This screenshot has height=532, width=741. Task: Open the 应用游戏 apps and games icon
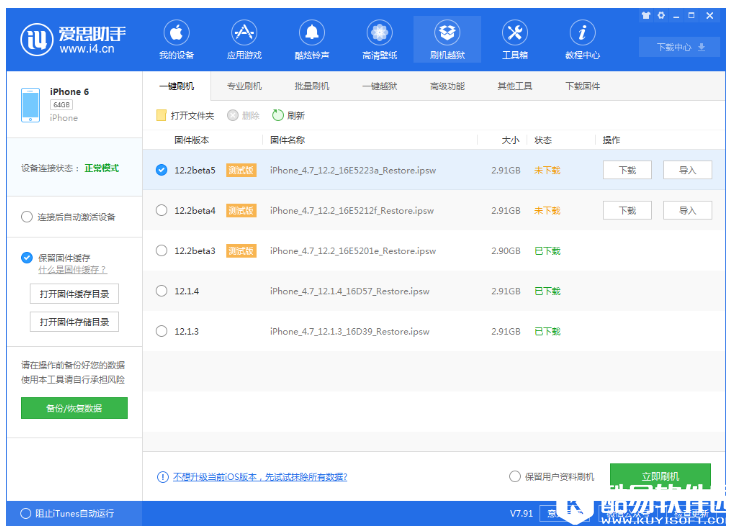coord(244,39)
